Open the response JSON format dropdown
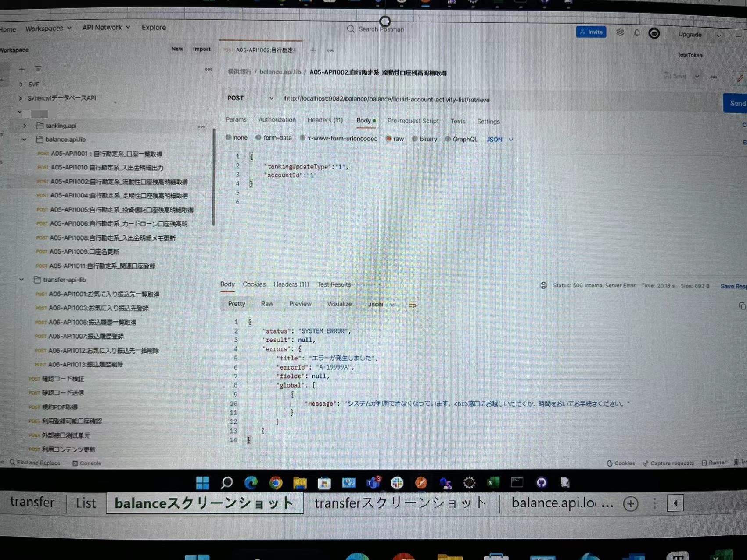The image size is (747, 560). click(x=381, y=305)
